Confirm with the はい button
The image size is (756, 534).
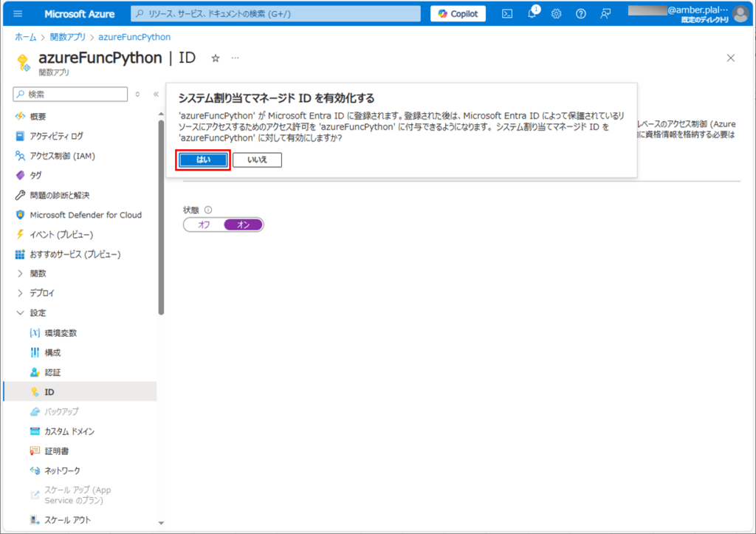point(203,160)
